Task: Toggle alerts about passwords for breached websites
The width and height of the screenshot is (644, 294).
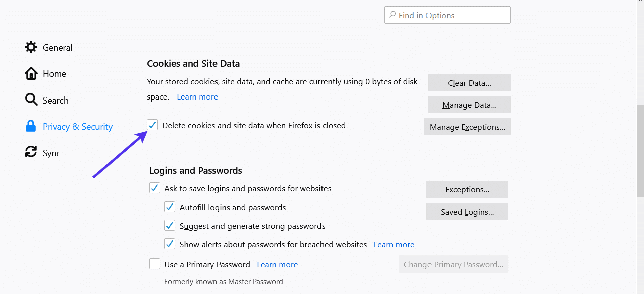Action: [169, 244]
